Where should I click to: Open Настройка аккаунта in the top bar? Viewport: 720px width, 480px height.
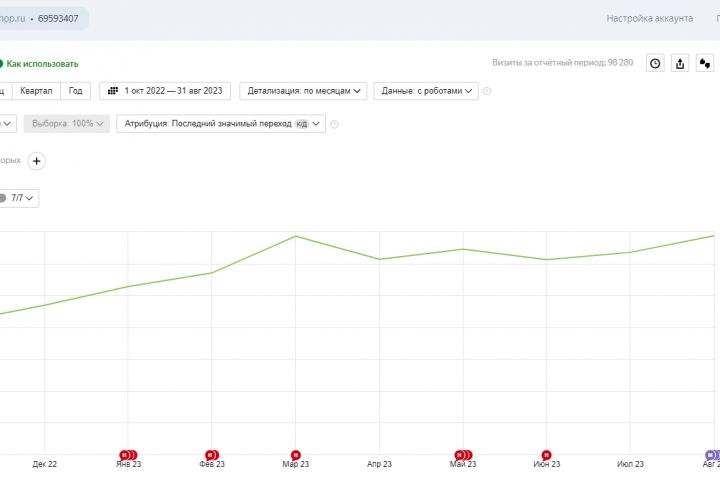coord(650,18)
